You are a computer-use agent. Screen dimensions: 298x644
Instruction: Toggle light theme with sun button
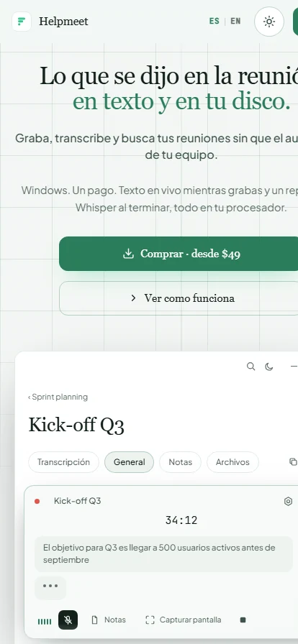(269, 22)
